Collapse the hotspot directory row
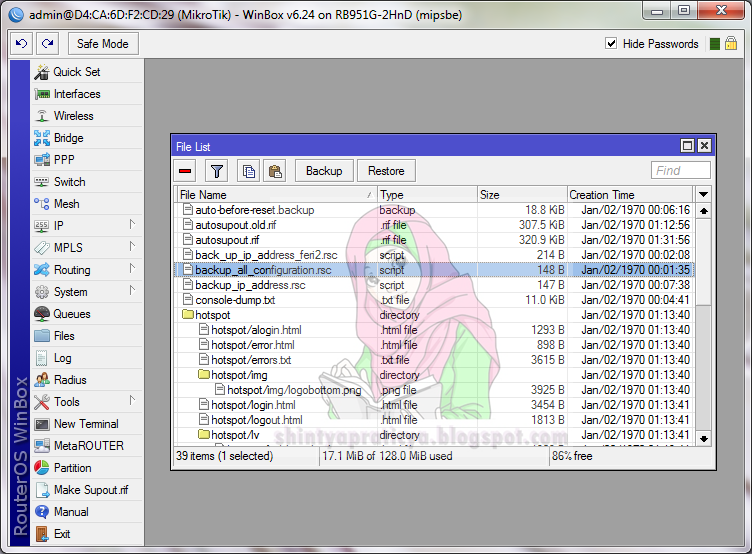The image size is (752, 554). point(434,315)
